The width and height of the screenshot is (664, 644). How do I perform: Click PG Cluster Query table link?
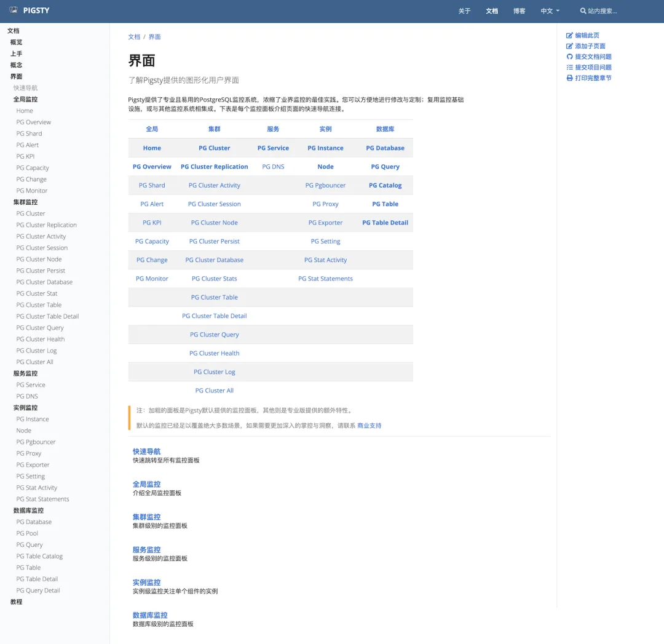tap(215, 334)
